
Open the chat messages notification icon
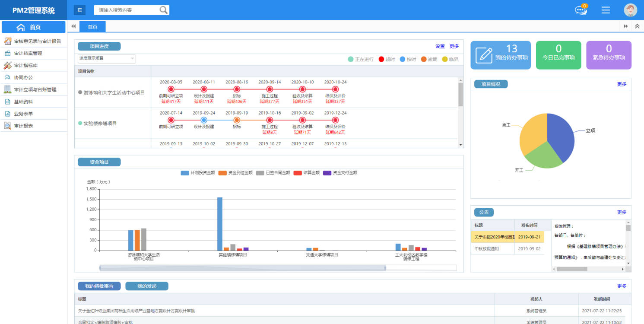click(x=581, y=10)
